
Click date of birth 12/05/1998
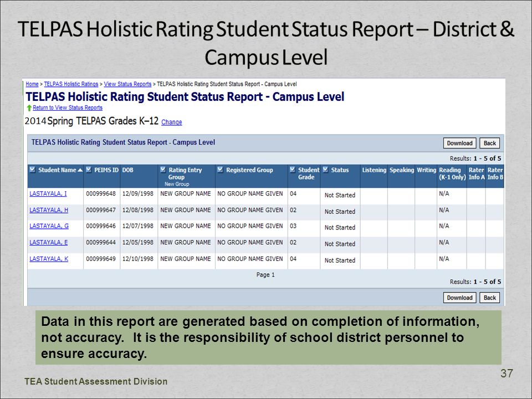click(x=138, y=242)
